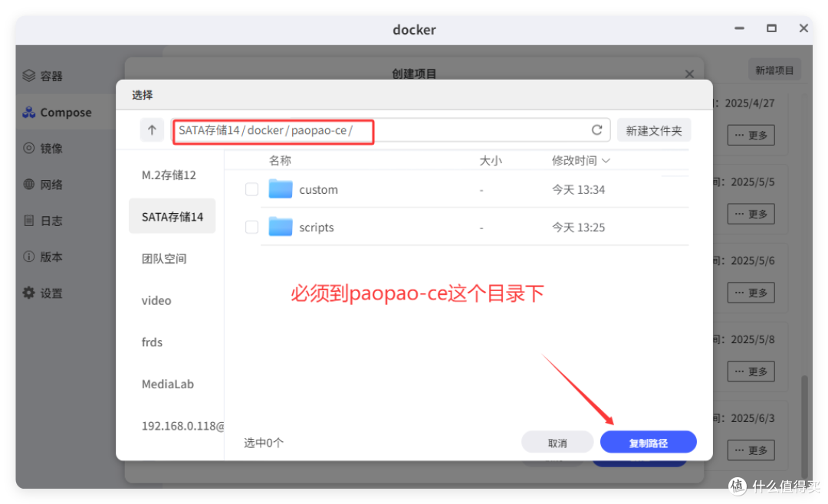Click 复制路径 button
This screenshot has height=504, width=828.
click(649, 442)
